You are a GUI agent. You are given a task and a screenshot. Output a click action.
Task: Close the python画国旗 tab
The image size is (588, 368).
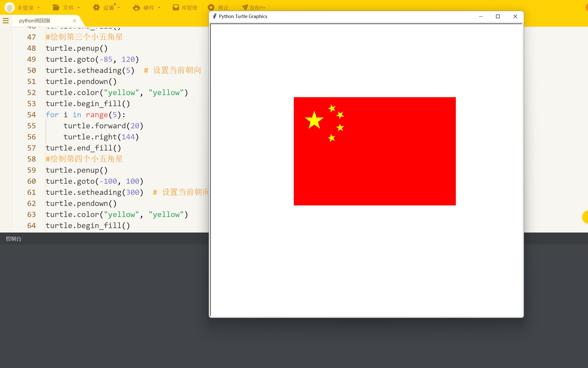(75, 21)
